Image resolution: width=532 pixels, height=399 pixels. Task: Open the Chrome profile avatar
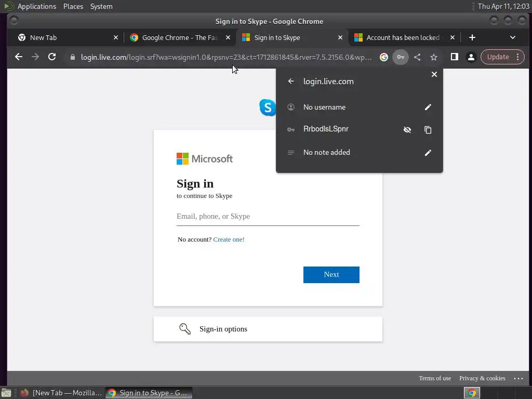471,57
